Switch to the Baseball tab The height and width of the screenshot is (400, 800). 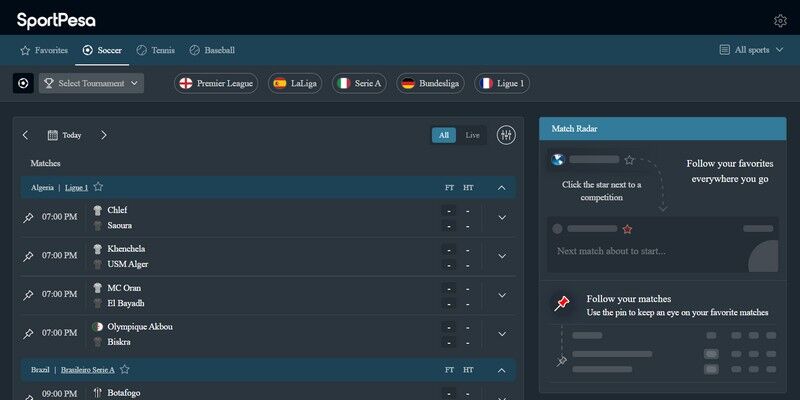[x=212, y=50]
